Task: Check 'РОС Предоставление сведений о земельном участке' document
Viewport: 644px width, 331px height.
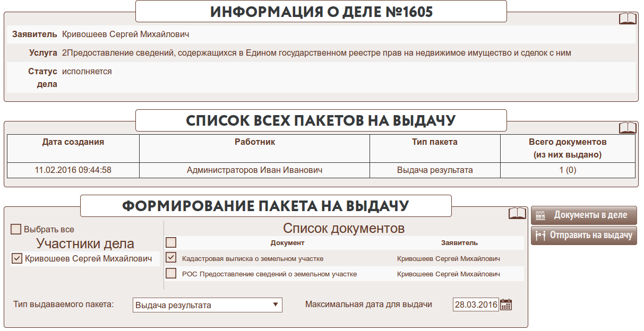Action: [171, 274]
